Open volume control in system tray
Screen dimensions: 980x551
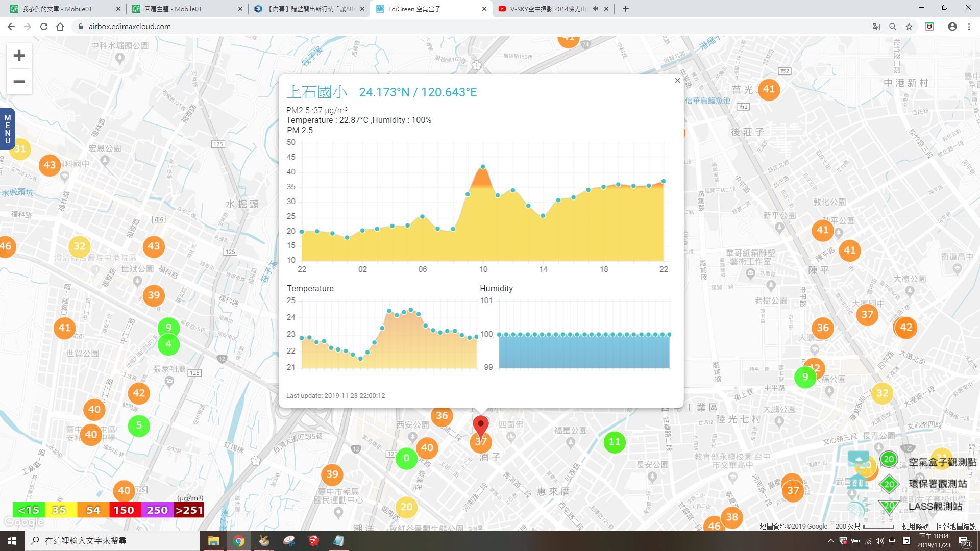click(x=880, y=541)
